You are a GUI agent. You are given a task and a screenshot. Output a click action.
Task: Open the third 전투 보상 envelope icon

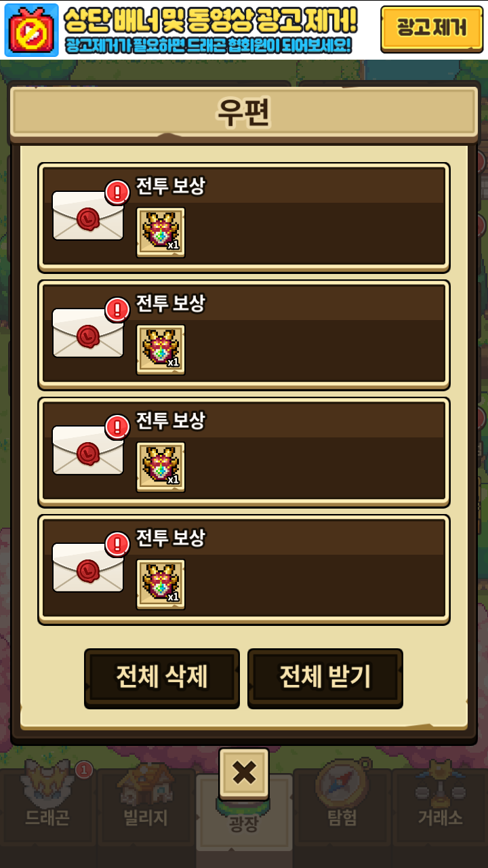[x=88, y=450]
